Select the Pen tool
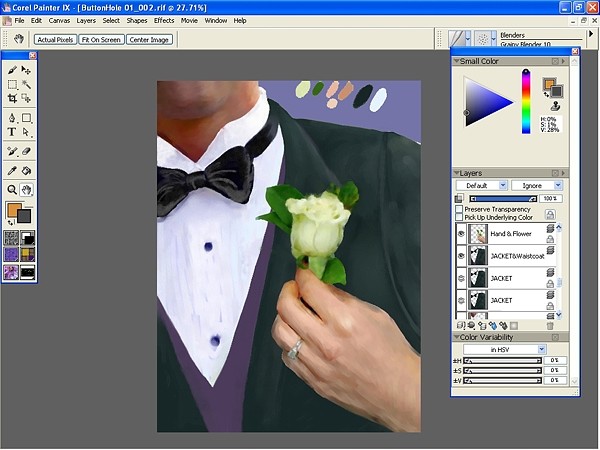The width and height of the screenshot is (600, 450). coord(12,117)
